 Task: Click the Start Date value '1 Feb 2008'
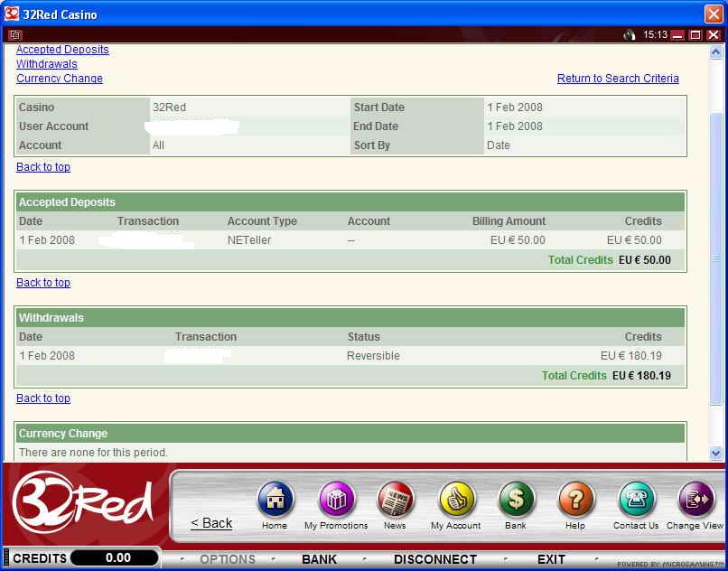515,108
